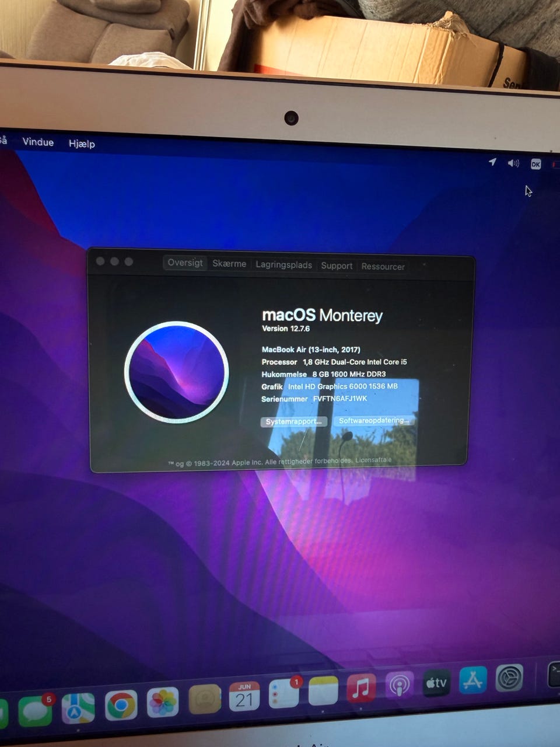Click the zoom button of the About window
This screenshot has height=747, width=560.
[x=129, y=261]
